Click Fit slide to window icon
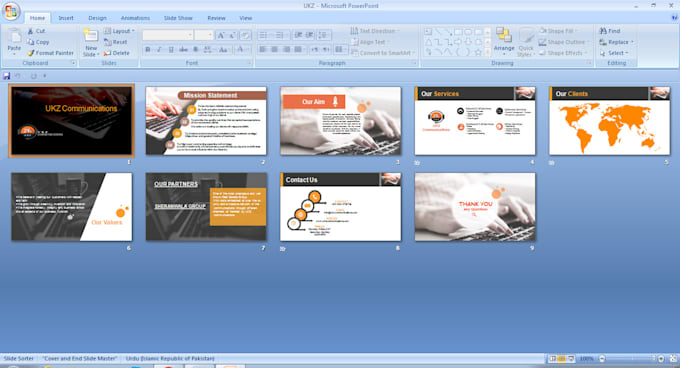Image resolution: width=680 pixels, height=368 pixels. coord(673,358)
